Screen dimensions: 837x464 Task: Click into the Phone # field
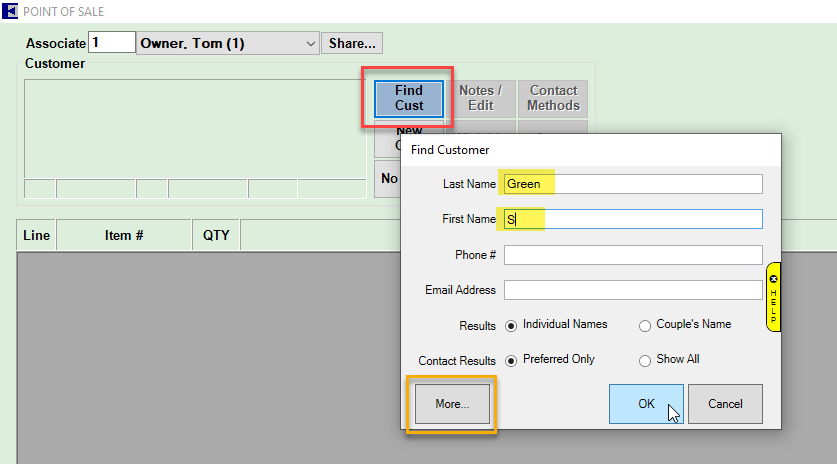pyautogui.click(x=632, y=255)
